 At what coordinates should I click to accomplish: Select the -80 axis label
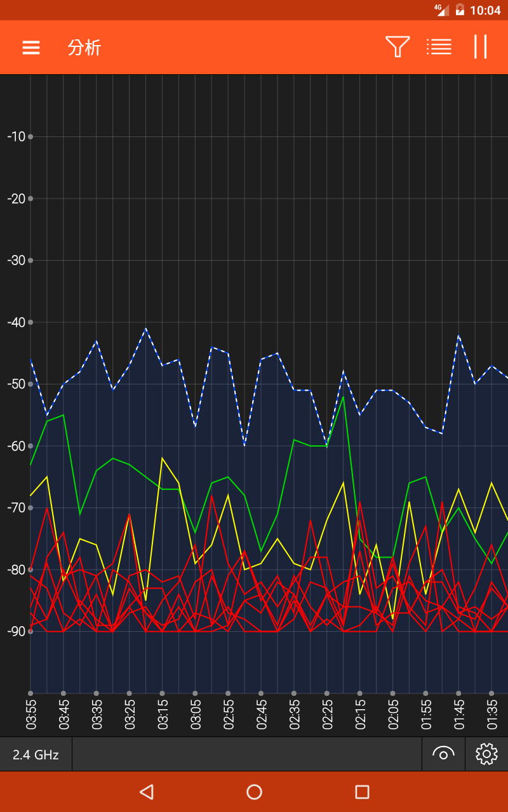(x=16, y=570)
